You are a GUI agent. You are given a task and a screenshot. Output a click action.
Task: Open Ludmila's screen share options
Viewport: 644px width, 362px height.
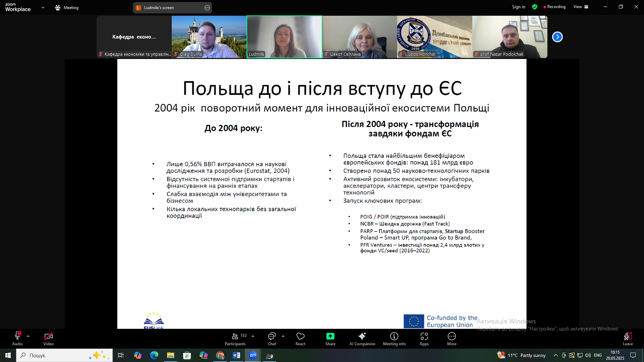207,8
